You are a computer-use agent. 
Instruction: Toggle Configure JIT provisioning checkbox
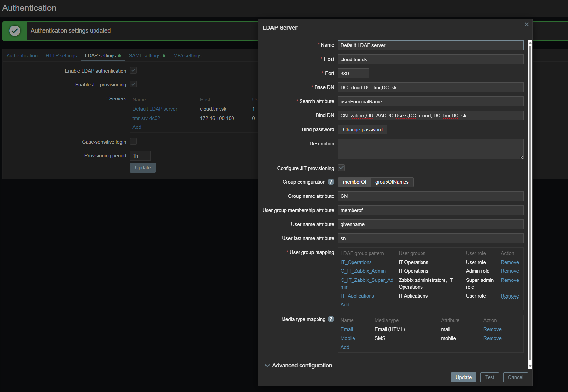click(341, 168)
